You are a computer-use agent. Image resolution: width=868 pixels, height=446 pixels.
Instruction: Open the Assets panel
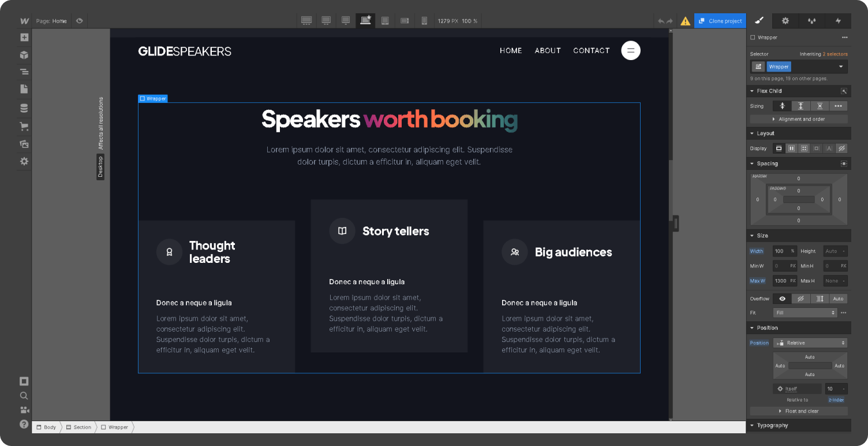tap(24, 144)
